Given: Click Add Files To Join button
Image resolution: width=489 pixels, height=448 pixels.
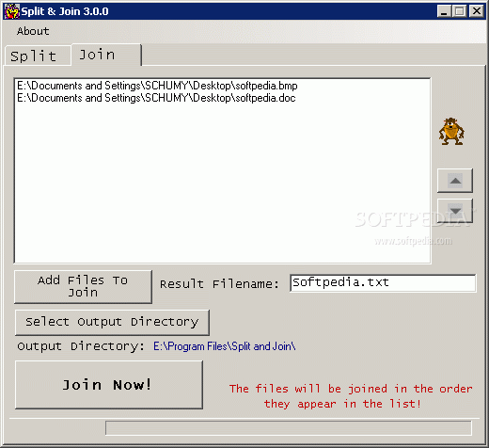Looking at the screenshot, I should coord(83,286).
